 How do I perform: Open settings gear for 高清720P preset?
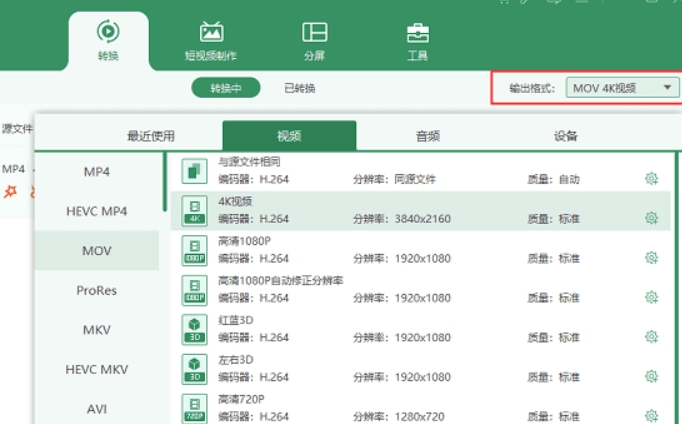click(651, 415)
